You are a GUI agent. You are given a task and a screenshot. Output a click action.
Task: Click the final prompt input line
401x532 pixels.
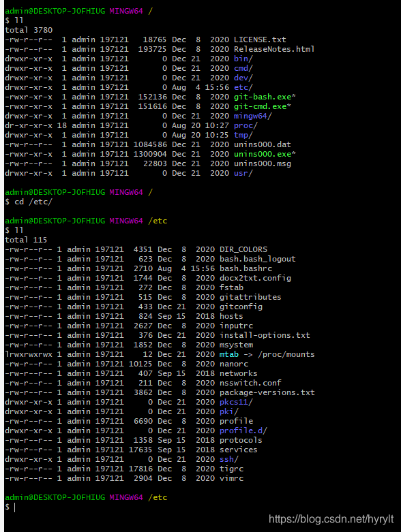coord(10,507)
